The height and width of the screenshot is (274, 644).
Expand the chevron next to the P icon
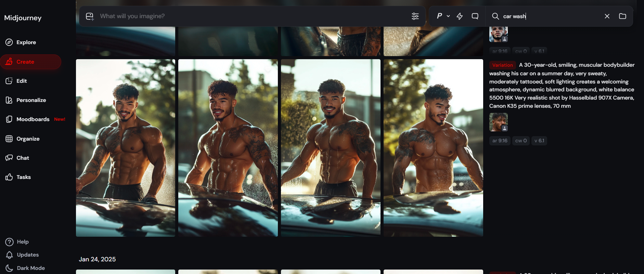[x=448, y=16]
